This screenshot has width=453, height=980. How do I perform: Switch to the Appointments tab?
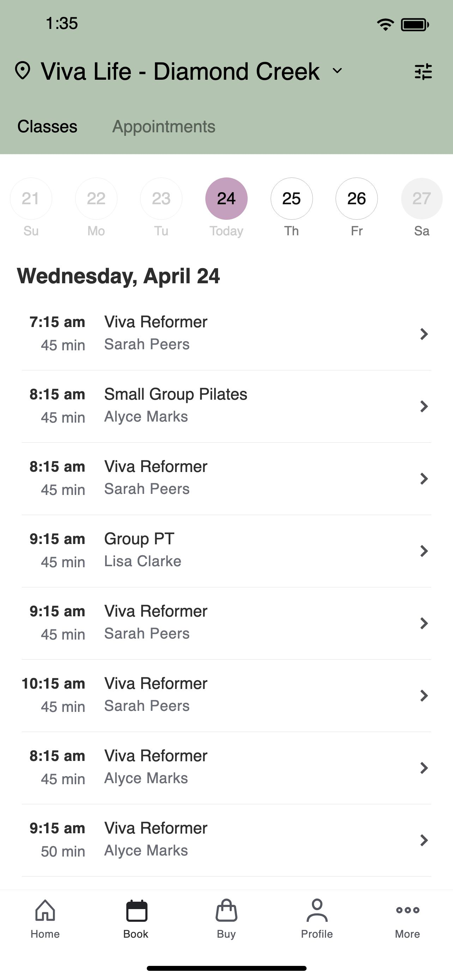tap(164, 126)
